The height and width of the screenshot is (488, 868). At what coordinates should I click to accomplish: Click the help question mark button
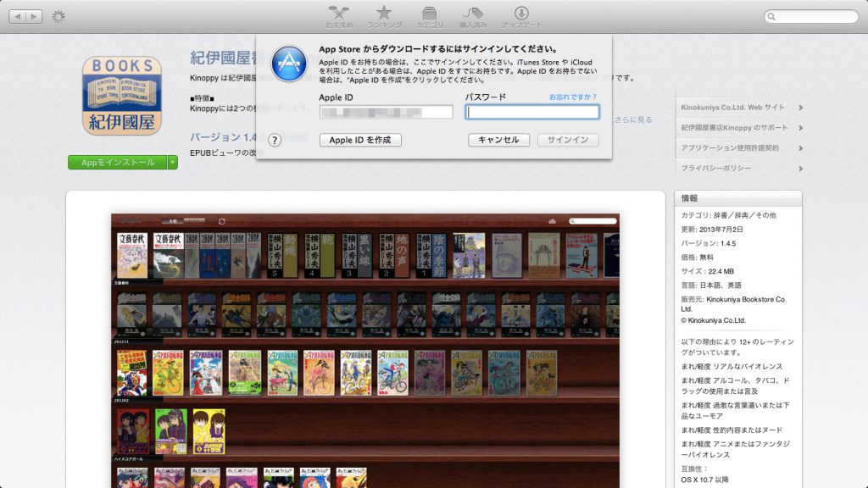point(275,140)
